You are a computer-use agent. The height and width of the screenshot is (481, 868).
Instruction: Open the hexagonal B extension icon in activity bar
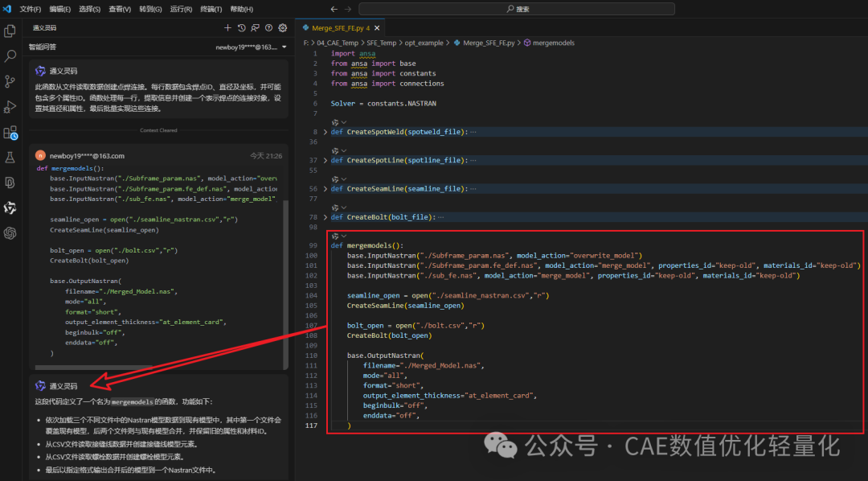(x=10, y=183)
